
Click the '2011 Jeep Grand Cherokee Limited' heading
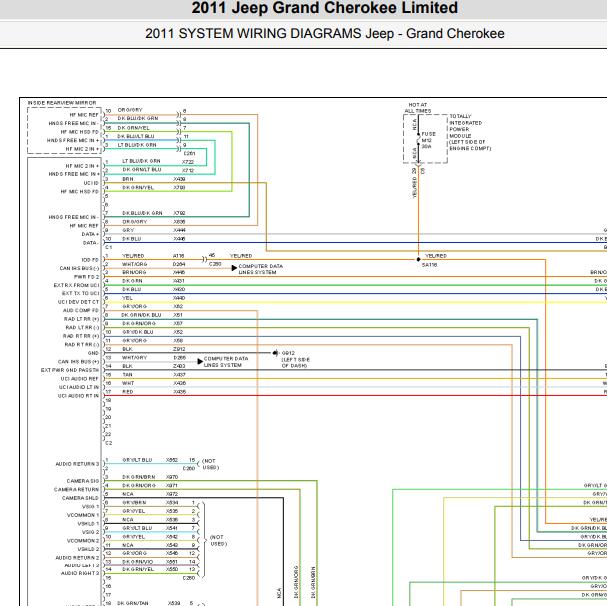[324, 8]
